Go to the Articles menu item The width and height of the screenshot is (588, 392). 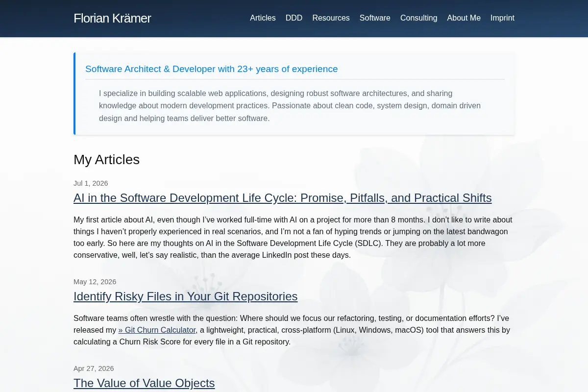click(x=263, y=18)
